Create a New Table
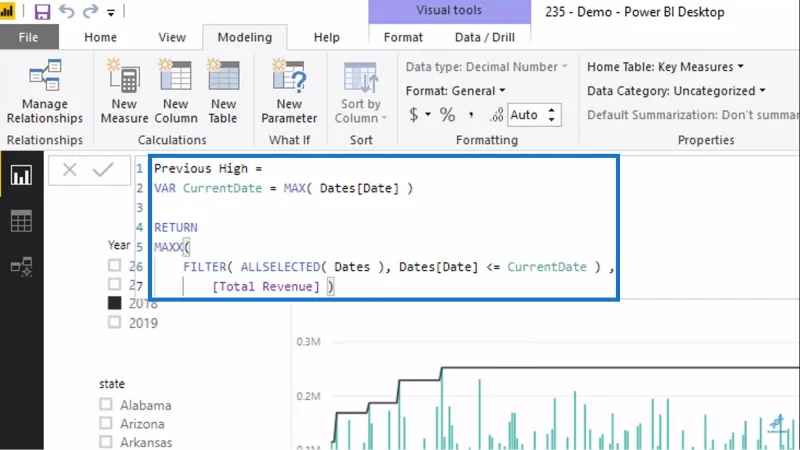This screenshot has height=450, width=800. coord(223,92)
